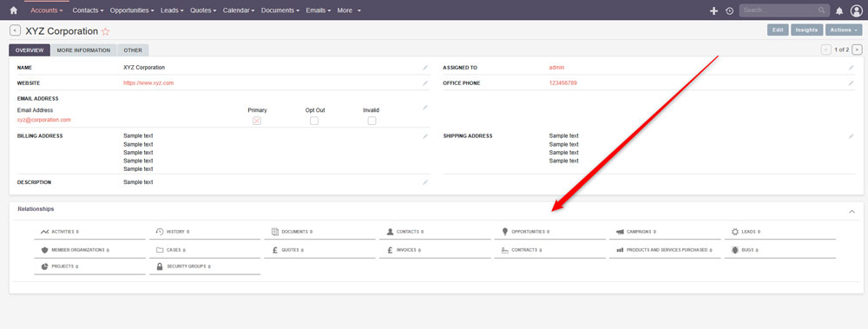The height and width of the screenshot is (329, 868).
Task: Open the notifications bell
Action: point(839,10)
